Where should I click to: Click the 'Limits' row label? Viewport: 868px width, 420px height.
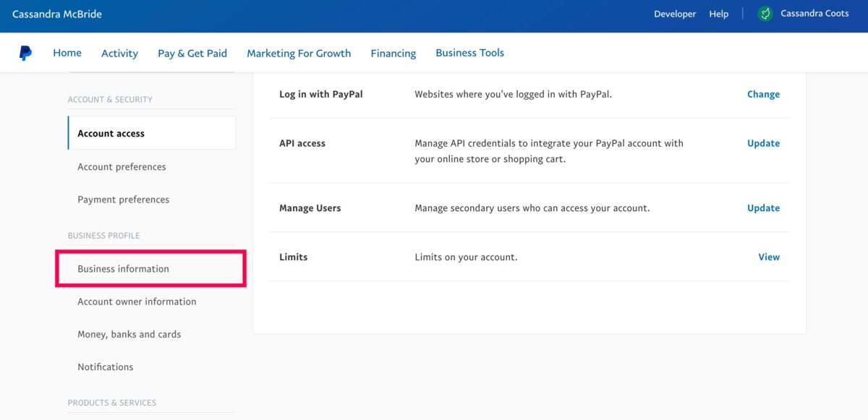(x=294, y=257)
